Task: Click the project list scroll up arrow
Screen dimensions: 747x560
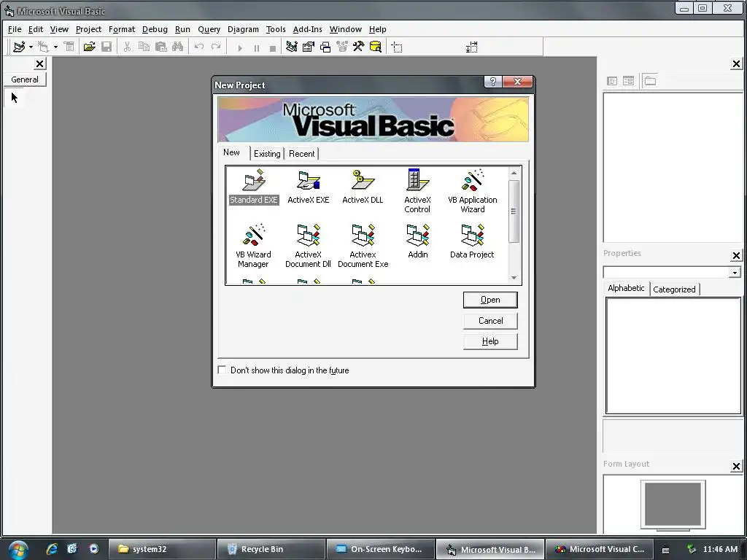Action: [x=514, y=173]
